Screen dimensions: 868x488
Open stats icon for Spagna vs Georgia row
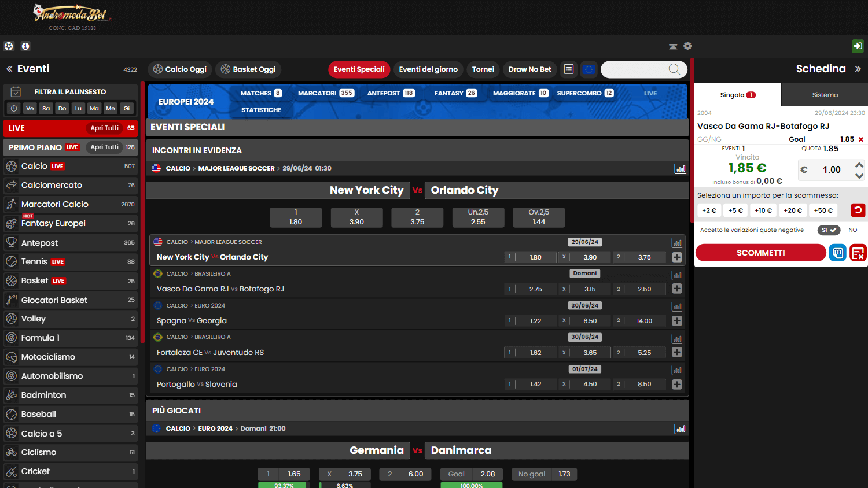[677, 306]
